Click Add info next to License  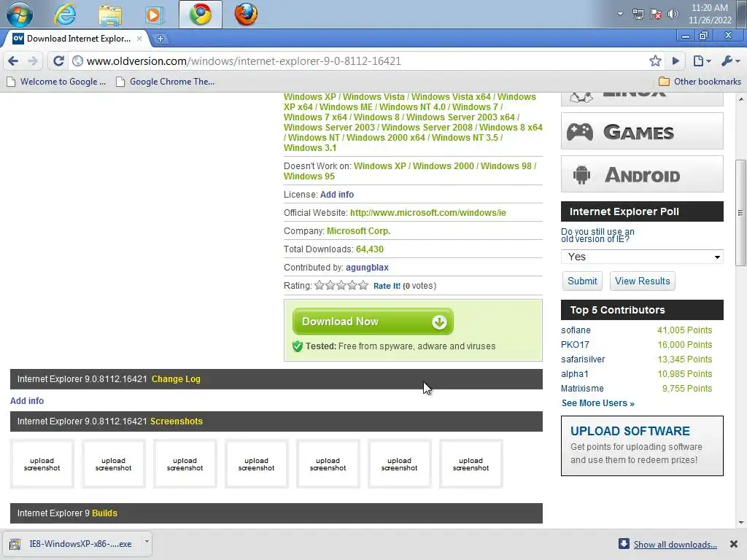coord(337,194)
